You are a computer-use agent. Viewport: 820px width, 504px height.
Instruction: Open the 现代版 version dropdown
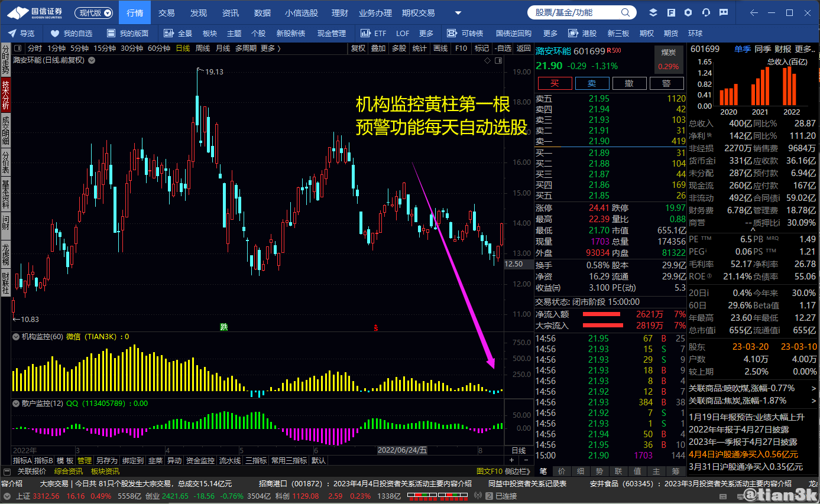(95, 12)
